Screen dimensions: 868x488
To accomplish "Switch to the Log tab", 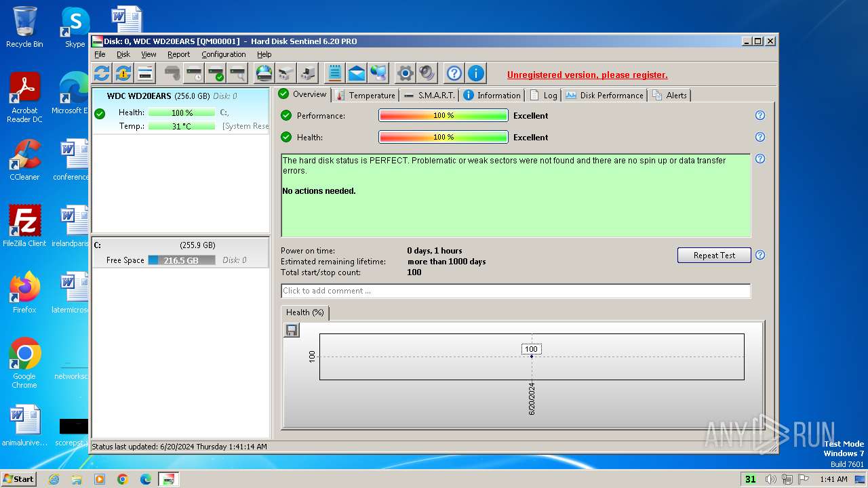I will pyautogui.click(x=544, y=96).
